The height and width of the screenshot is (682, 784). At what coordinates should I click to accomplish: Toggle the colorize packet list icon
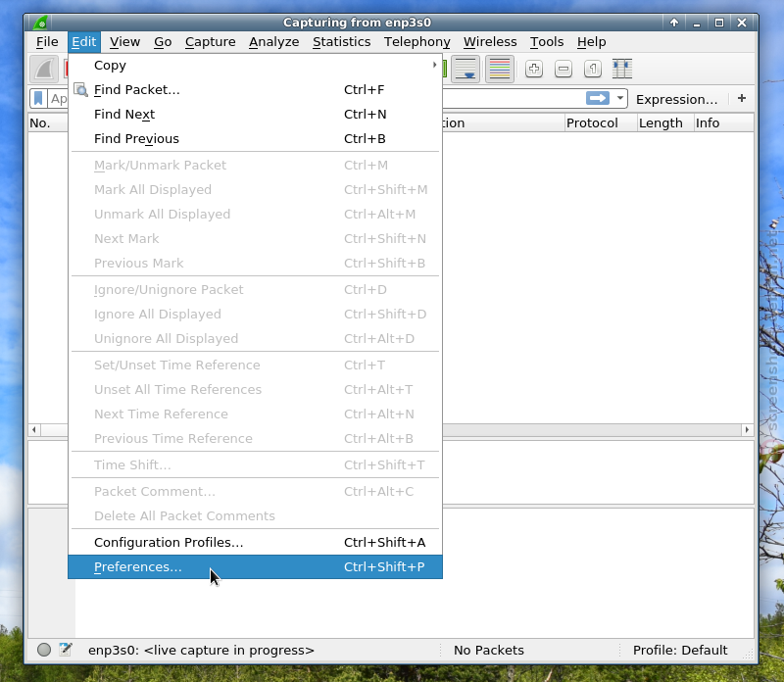500,69
